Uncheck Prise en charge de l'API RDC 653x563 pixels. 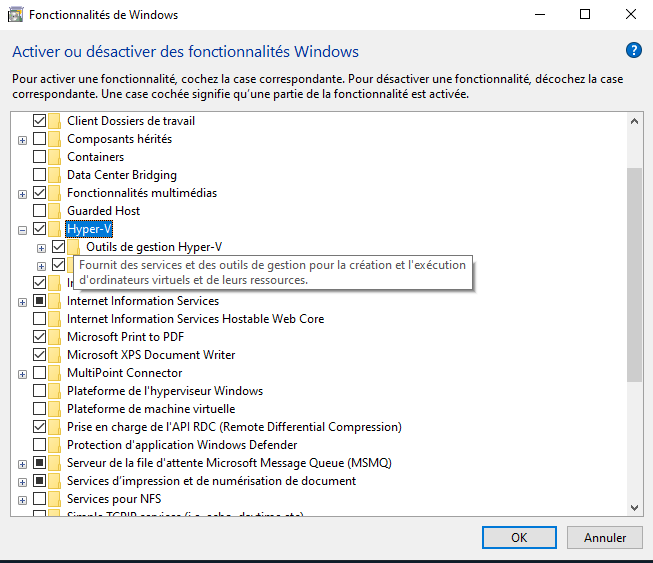click(40, 426)
